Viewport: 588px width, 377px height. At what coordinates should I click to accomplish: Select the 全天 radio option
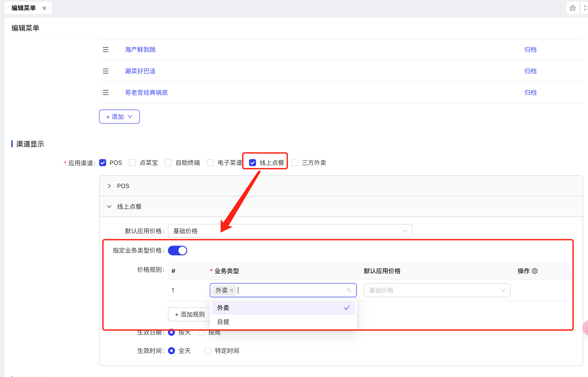(x=172, y=351)
